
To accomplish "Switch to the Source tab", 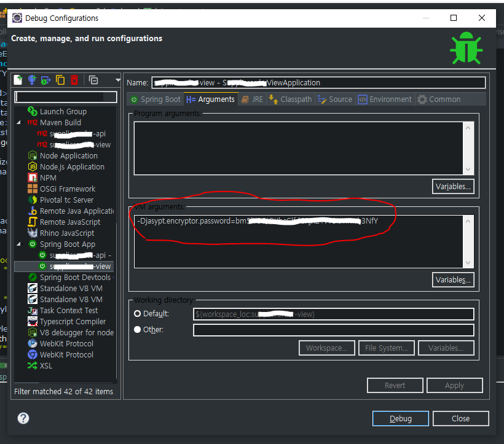I will 335,99.
